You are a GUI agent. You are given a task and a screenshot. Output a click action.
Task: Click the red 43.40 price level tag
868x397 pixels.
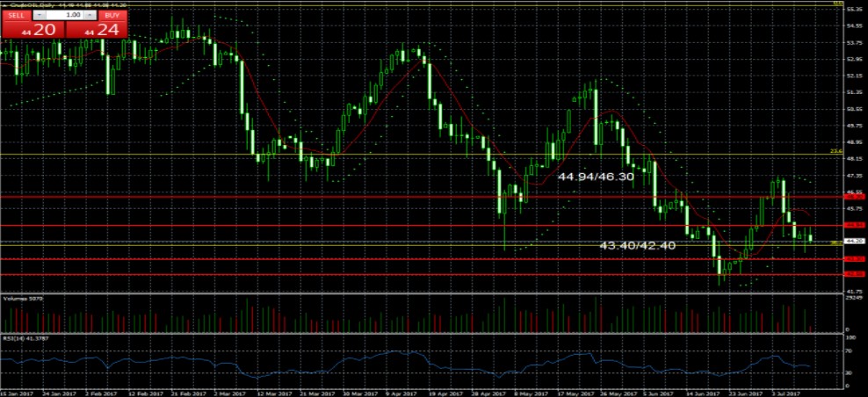click(855, 259)
